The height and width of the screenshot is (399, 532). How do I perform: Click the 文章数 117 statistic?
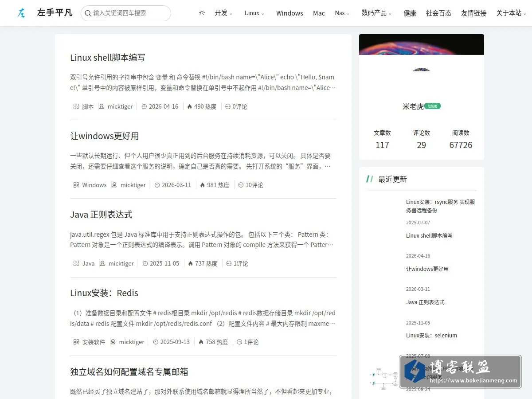point(382,139)
